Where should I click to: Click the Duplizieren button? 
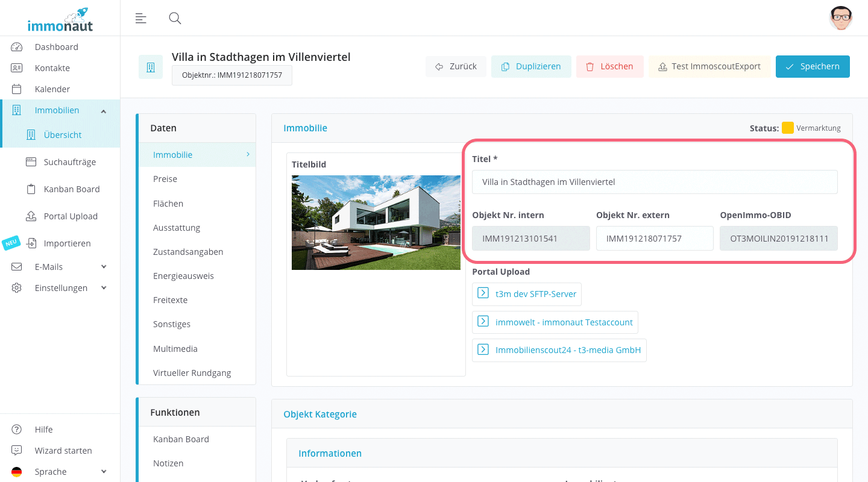tap(531, 66)
